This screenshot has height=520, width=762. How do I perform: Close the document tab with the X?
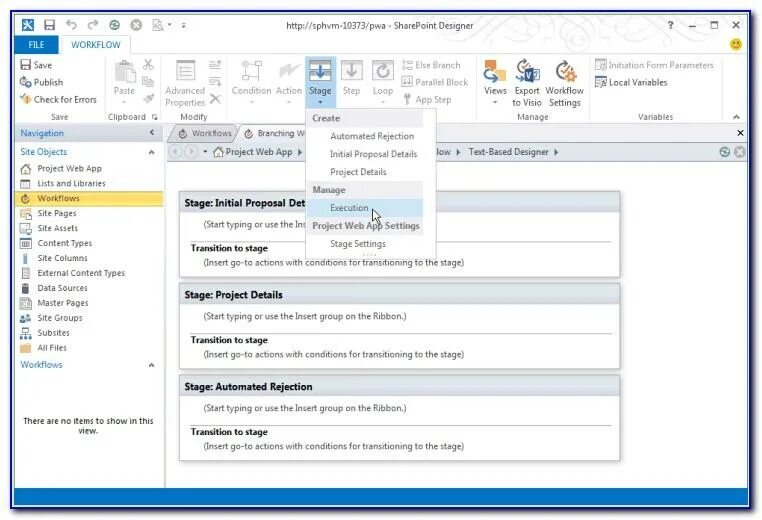point(740,133)
